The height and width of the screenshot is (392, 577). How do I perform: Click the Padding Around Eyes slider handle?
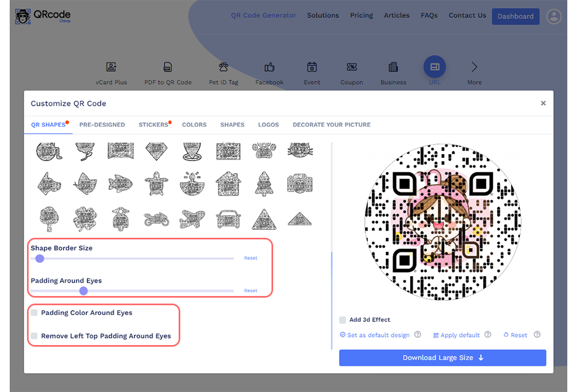[83, 291]
